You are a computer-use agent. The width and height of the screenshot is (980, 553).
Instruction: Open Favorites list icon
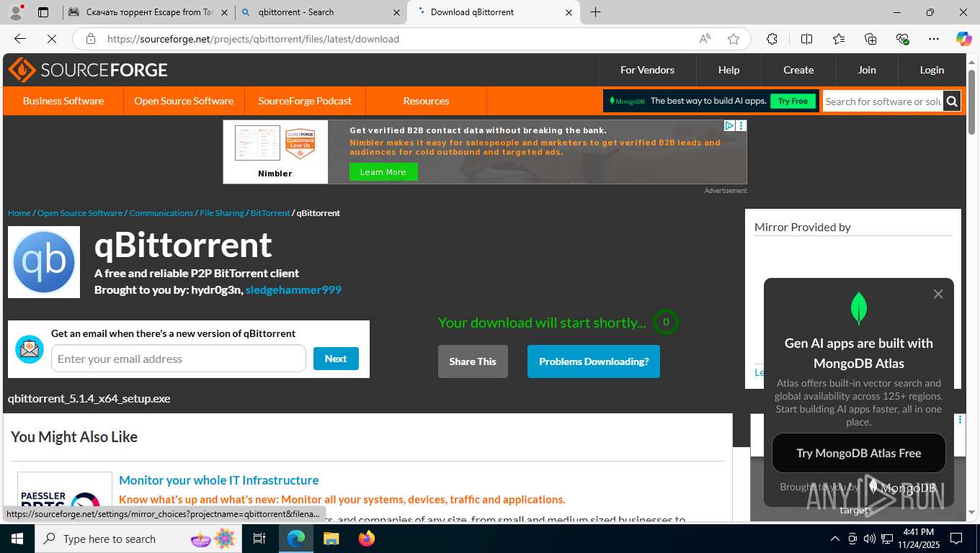(x=839, y=39)
